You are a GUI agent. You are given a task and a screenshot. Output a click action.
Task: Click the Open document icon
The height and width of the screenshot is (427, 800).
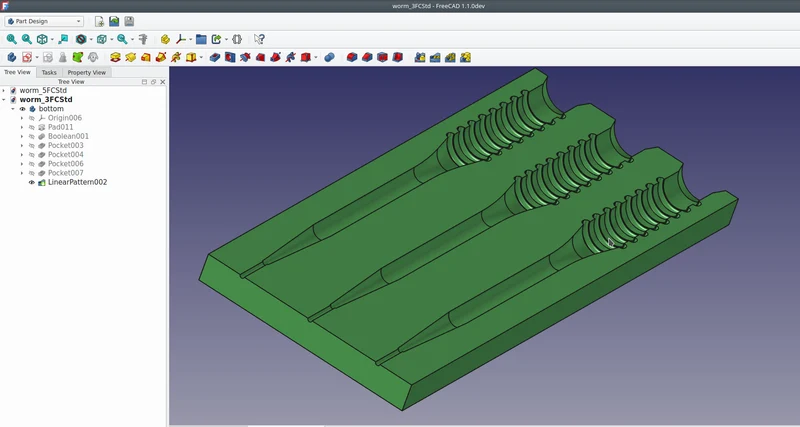point(114,21)
